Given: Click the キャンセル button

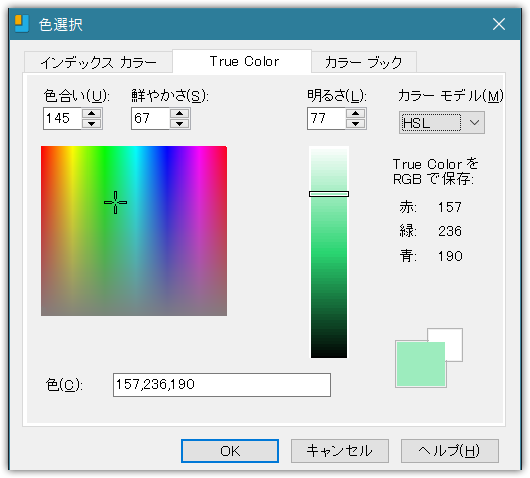Looking at the screenshot, I should [x=340, y=451].
